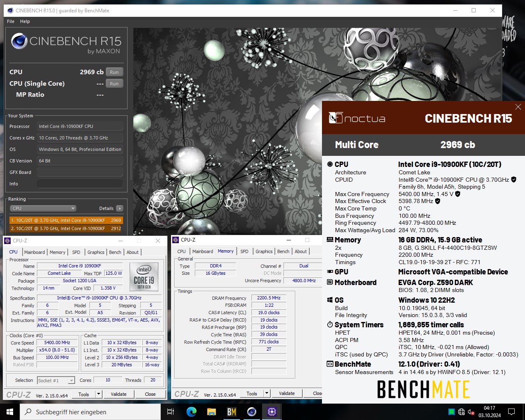Click the BenchMate section icon

(x=330, y=364)
